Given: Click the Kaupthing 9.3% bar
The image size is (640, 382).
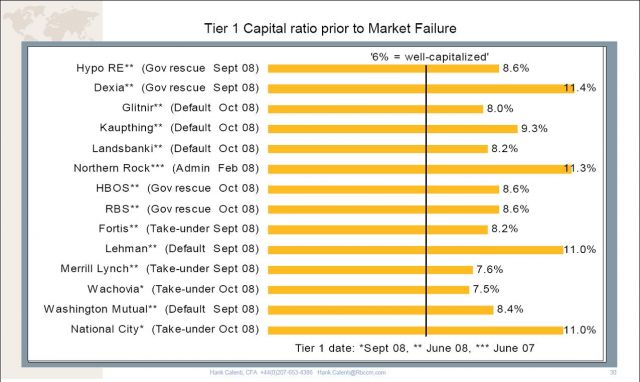Looking at the screenshot, I should [x=393, y=129].
